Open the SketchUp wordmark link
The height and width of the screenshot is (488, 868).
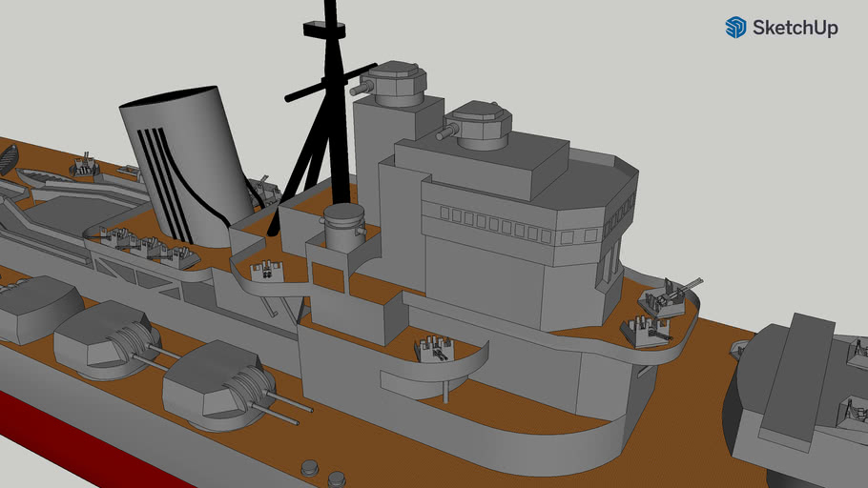click(x=795, y=29)
